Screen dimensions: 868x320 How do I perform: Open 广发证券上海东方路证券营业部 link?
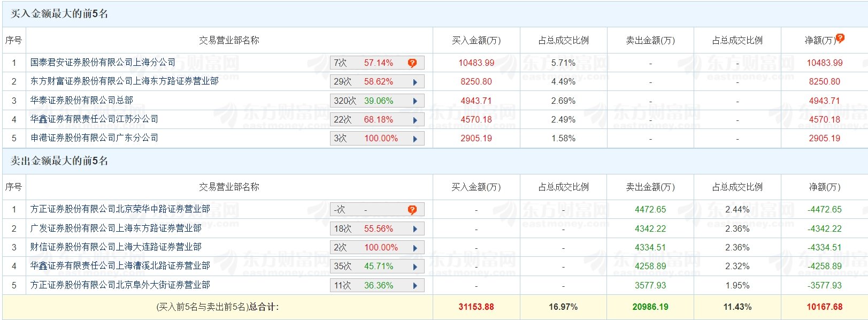coord(116,228)
